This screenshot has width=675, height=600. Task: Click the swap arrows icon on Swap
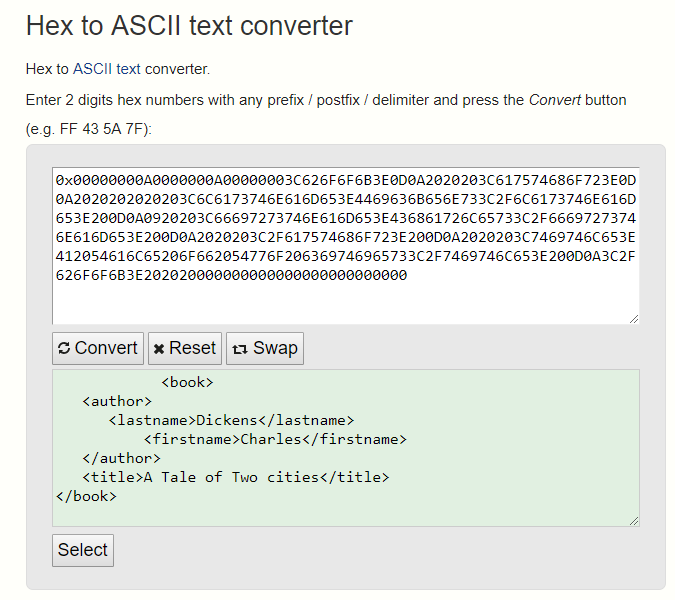click(x=240, y=349)
